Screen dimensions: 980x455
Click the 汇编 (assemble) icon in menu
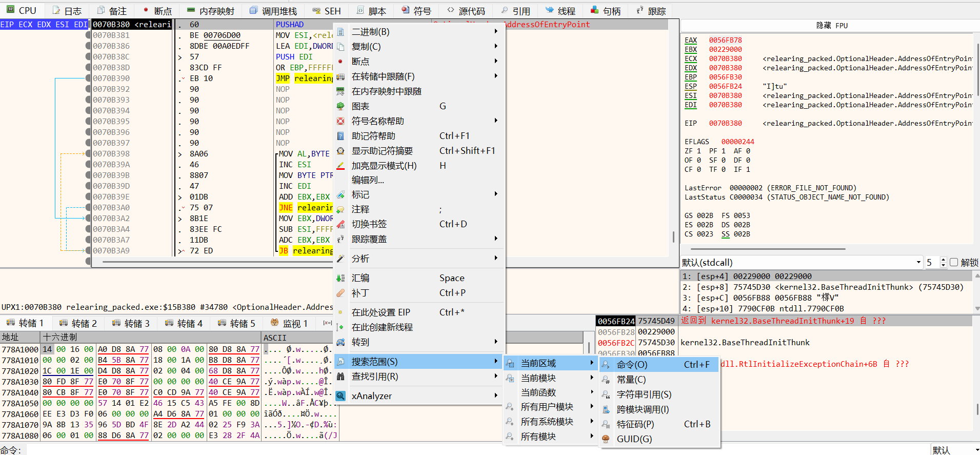point(341,278)
